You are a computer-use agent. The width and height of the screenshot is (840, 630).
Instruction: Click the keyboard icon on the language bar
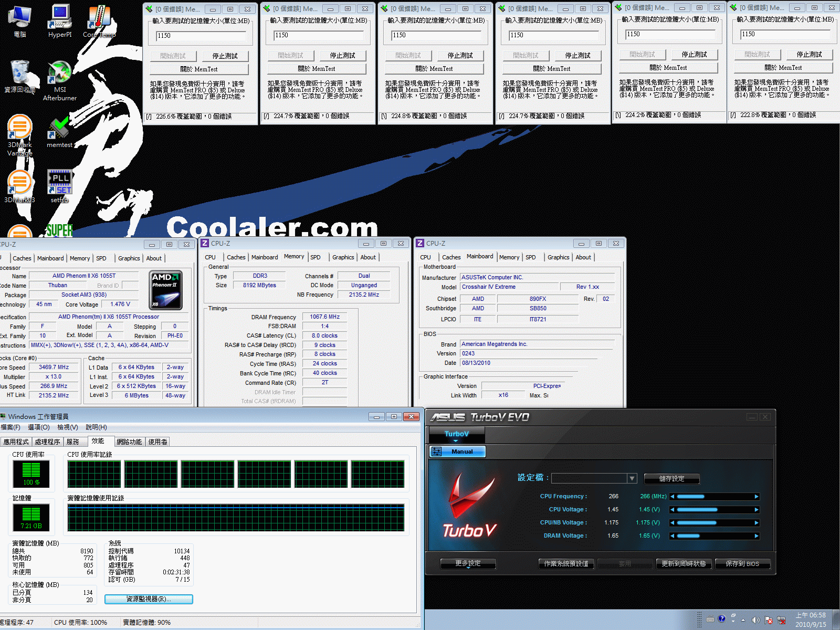tap(710, 619)
